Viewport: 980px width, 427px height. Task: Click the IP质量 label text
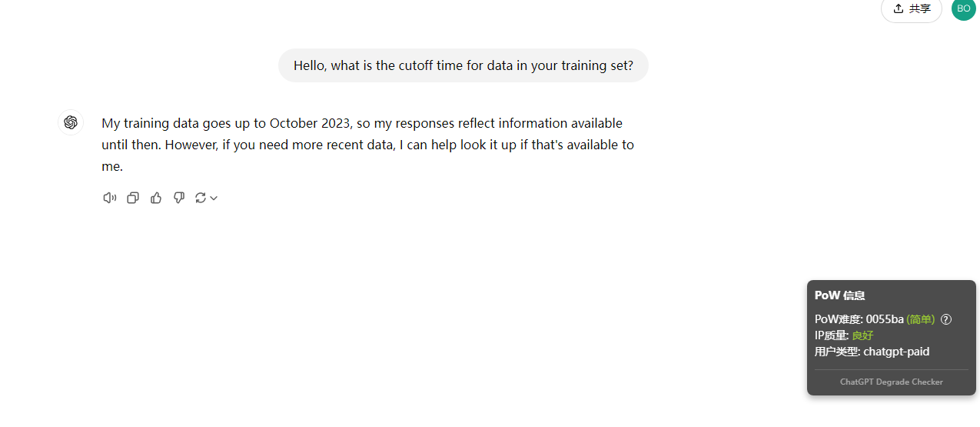(832, 335)
